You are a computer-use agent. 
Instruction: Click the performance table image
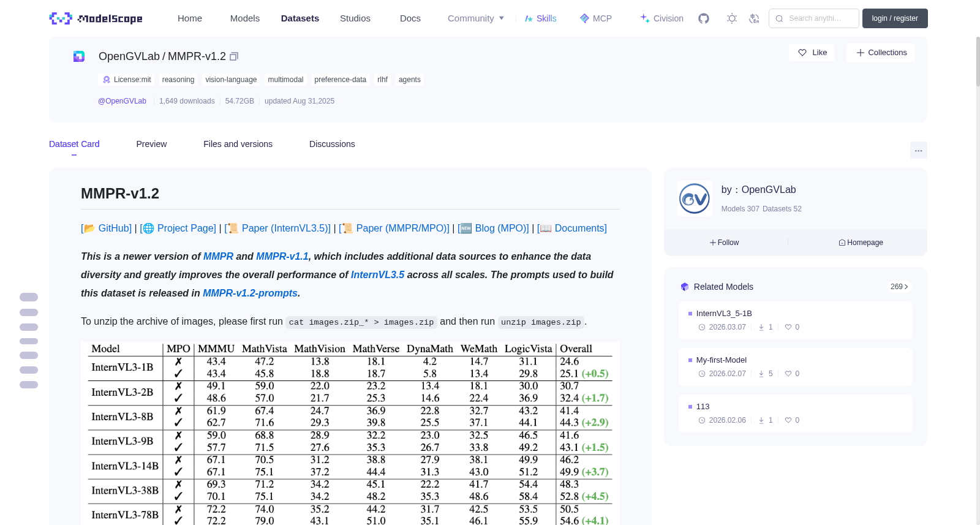350,434
